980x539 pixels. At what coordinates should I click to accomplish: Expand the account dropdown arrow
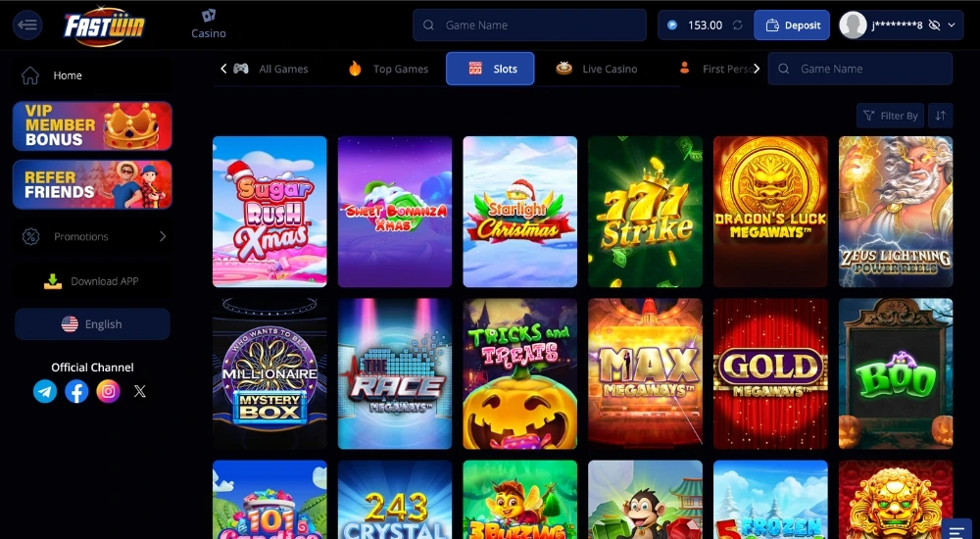(x=952, y=25)
